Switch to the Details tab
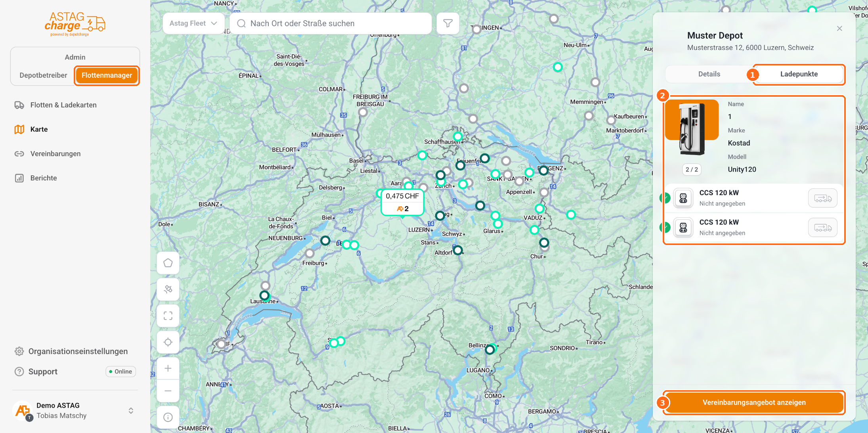 click(709, 74)
